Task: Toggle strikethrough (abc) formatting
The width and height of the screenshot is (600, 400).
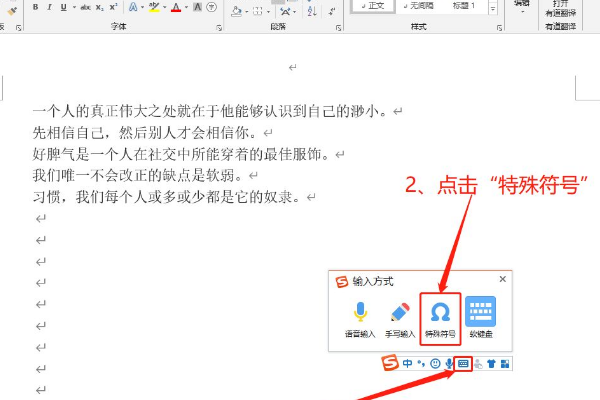Action: coord(85,7)
